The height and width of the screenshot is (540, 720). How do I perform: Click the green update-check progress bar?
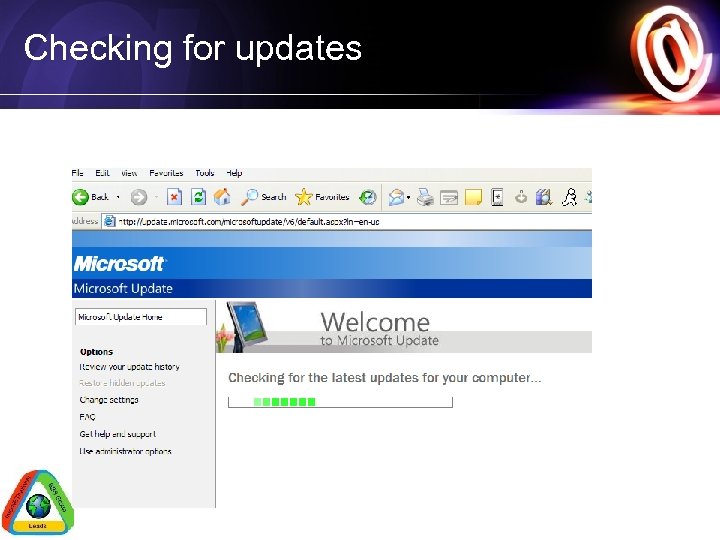point(340,402)
